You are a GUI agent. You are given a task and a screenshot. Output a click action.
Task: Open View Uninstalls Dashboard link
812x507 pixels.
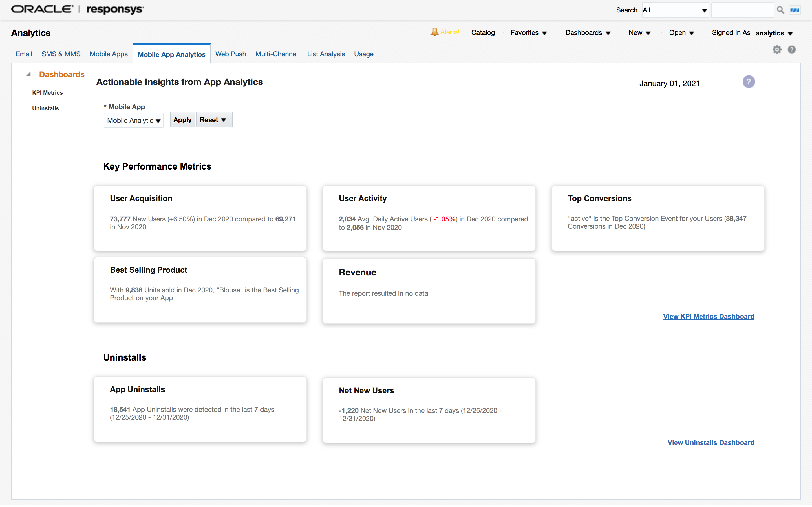[x=711, y=442]
